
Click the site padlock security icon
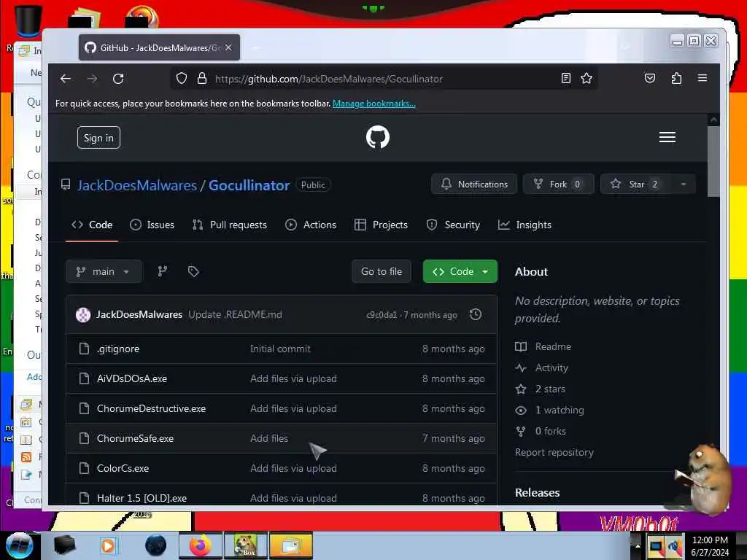[202, 78]
